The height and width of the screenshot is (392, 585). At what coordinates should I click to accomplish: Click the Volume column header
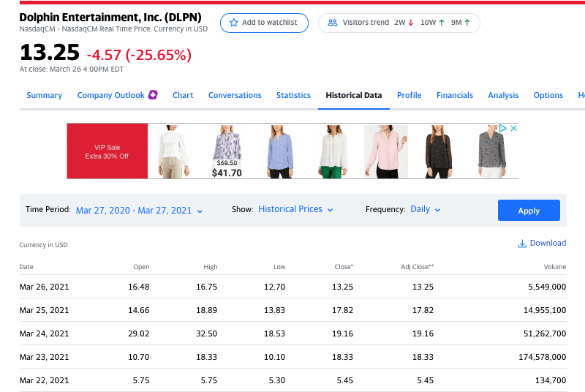555,267
